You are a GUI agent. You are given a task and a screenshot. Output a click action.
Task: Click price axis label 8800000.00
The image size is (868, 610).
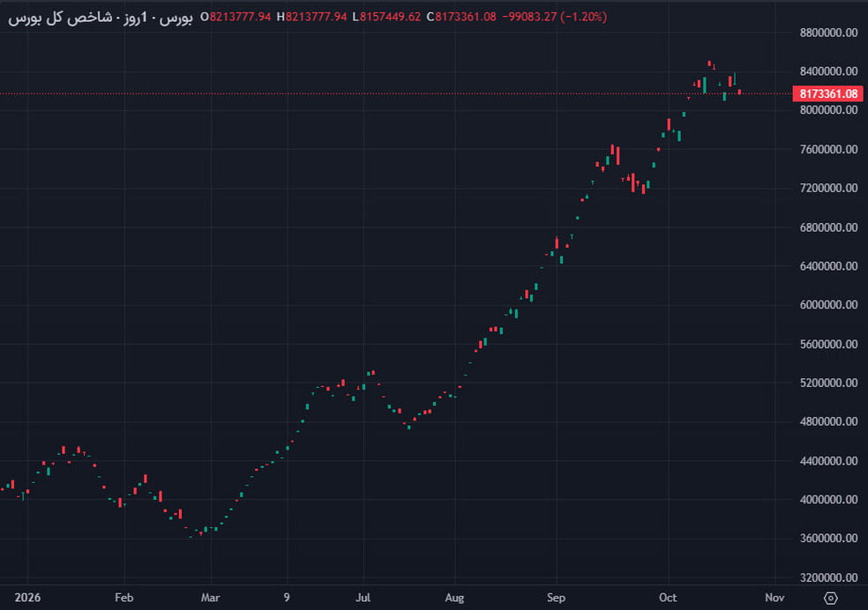[x=828, y=33]
